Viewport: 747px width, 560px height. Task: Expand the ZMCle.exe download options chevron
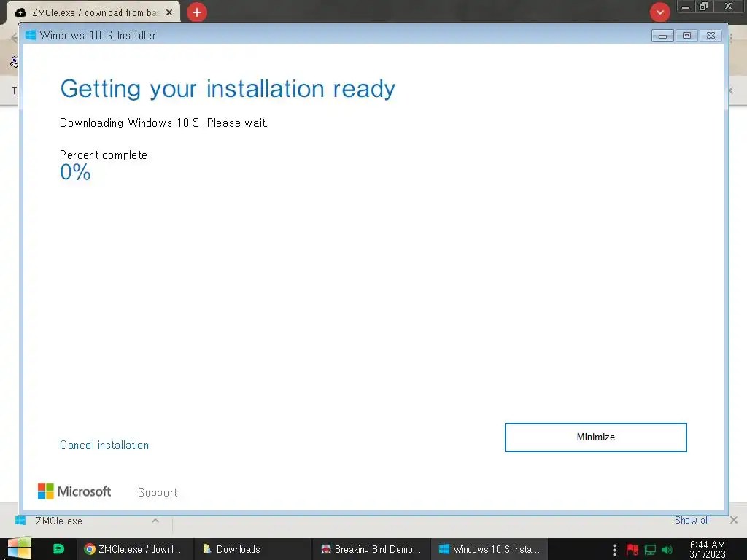155,521
